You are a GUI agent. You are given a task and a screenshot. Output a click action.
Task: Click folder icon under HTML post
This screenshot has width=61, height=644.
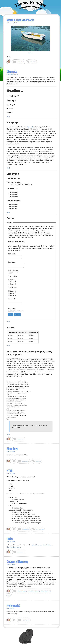(20, 529)
